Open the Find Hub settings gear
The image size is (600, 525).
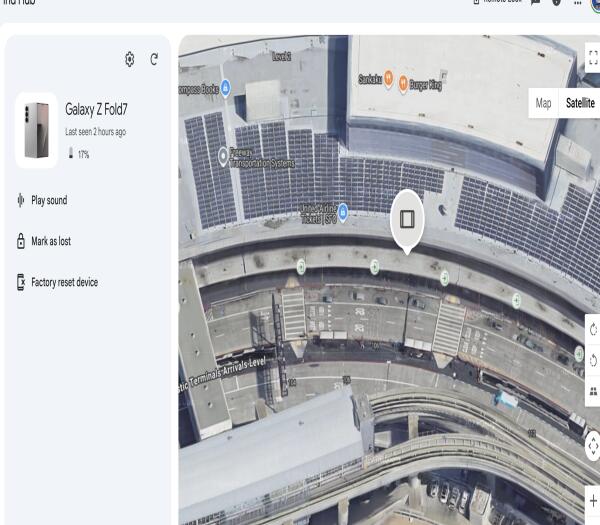(130, 60)
